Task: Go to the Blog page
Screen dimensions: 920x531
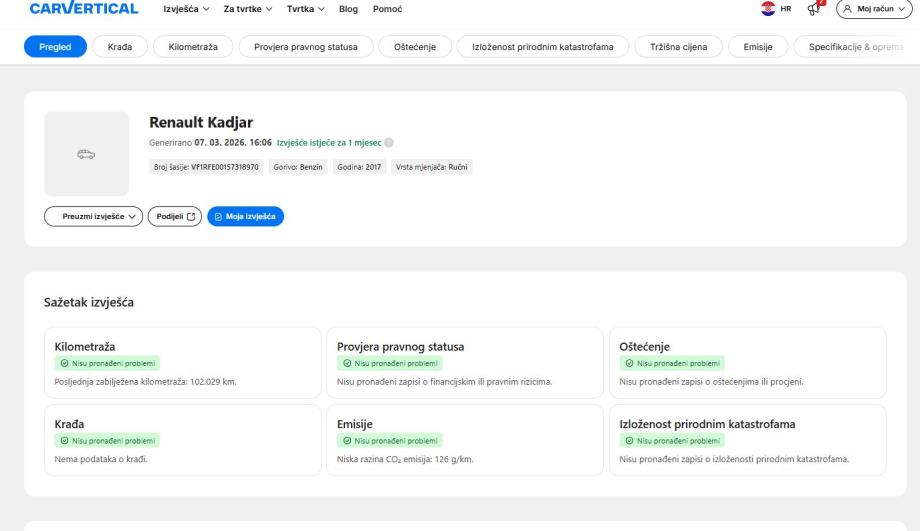Action: (x=348, y=9)
